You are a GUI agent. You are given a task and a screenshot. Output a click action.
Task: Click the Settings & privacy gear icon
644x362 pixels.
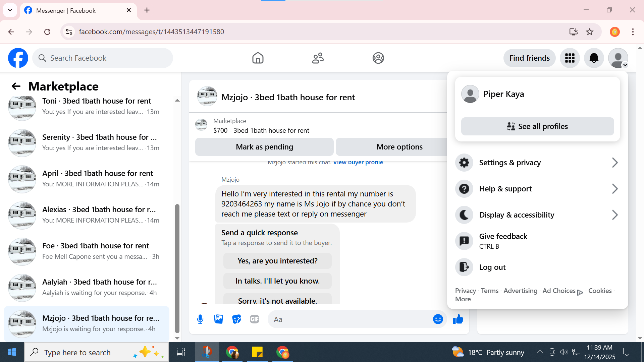click(464, 163)
